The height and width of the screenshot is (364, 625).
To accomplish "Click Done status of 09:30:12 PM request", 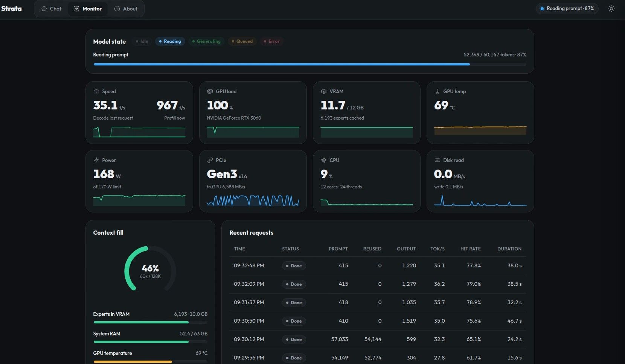I will 294,340.
